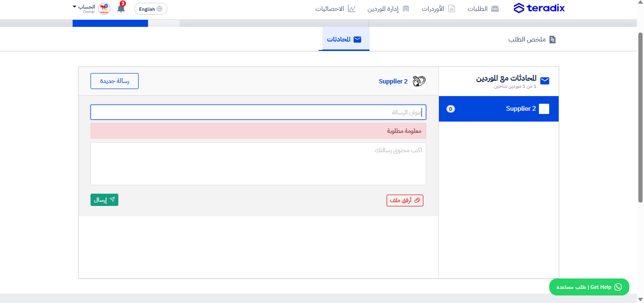Click the WhatsApp Get Help button

589,287
